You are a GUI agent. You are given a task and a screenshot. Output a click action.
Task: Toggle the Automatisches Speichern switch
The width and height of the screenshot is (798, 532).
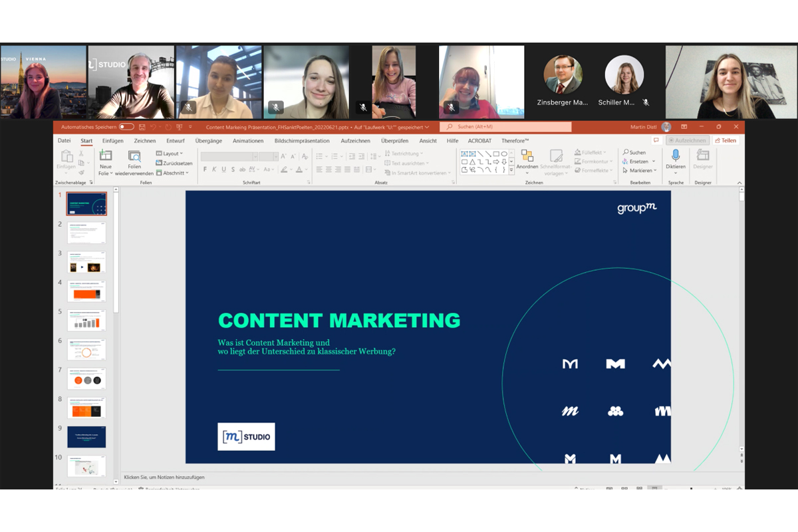(x=126, y=127)
